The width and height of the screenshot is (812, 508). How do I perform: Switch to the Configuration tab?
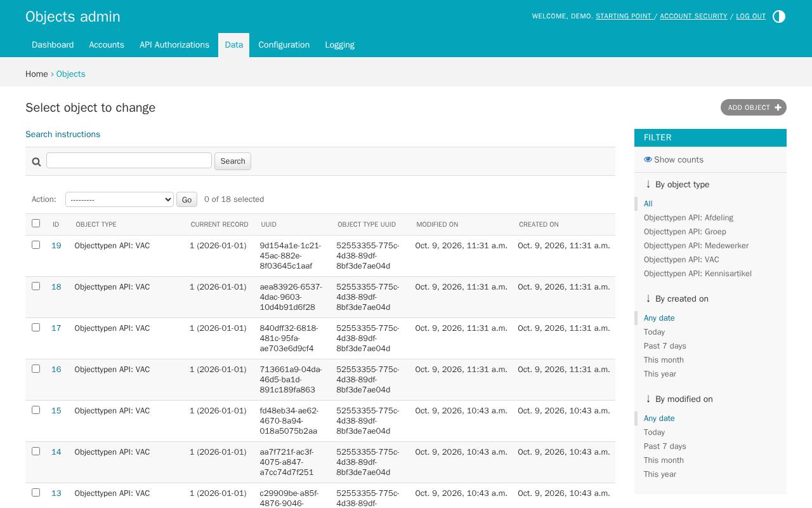(284, 45)
